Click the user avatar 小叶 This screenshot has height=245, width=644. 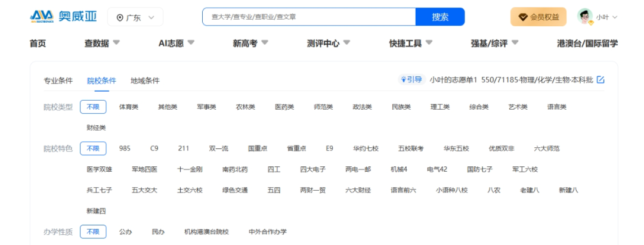click(586, 17)
